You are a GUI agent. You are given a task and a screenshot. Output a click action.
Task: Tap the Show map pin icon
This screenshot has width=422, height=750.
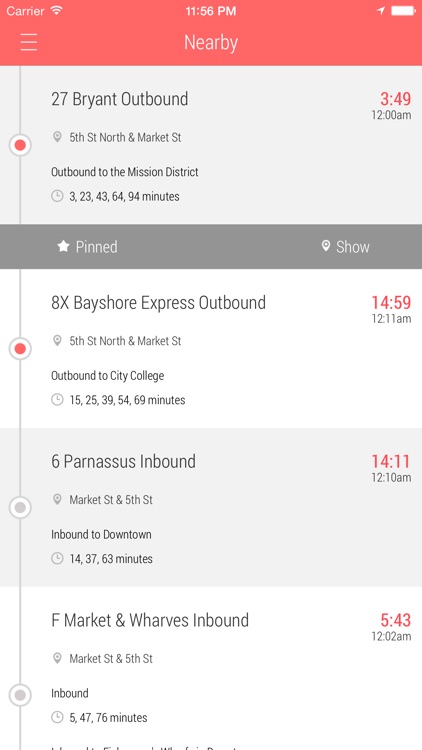[326, 246]
